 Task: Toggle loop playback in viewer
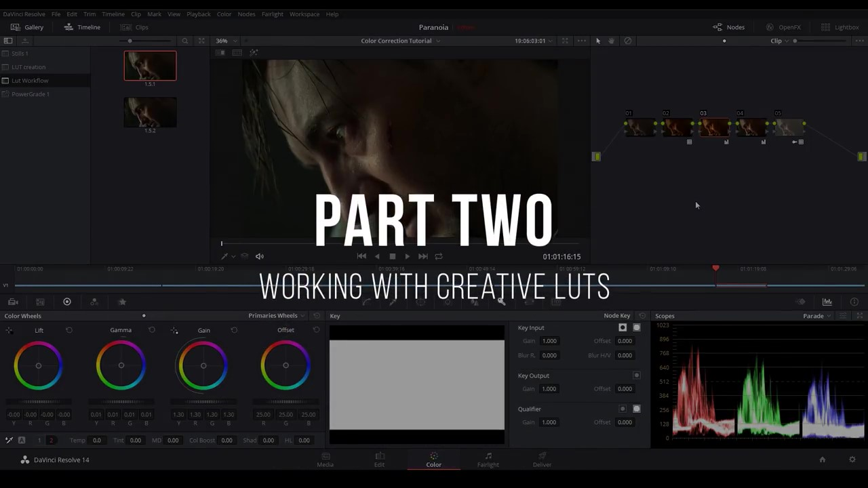click(439, 256)
